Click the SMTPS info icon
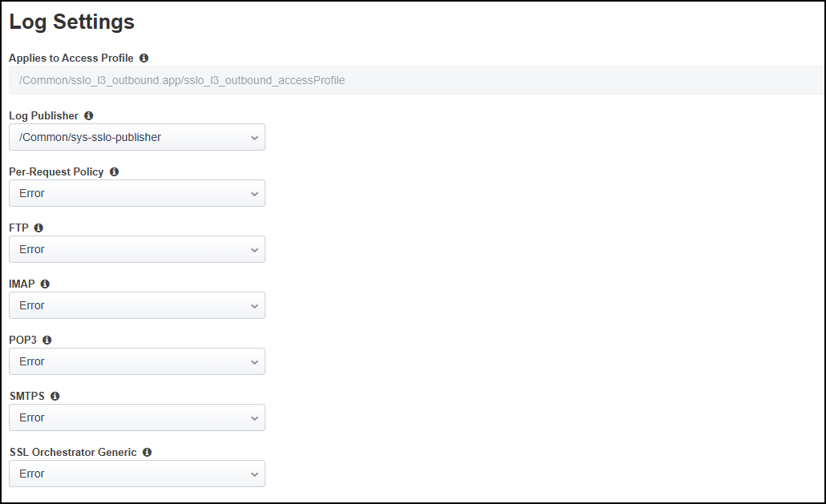The width and height of the screenshot is (826, 504). [x=55, y=396]
